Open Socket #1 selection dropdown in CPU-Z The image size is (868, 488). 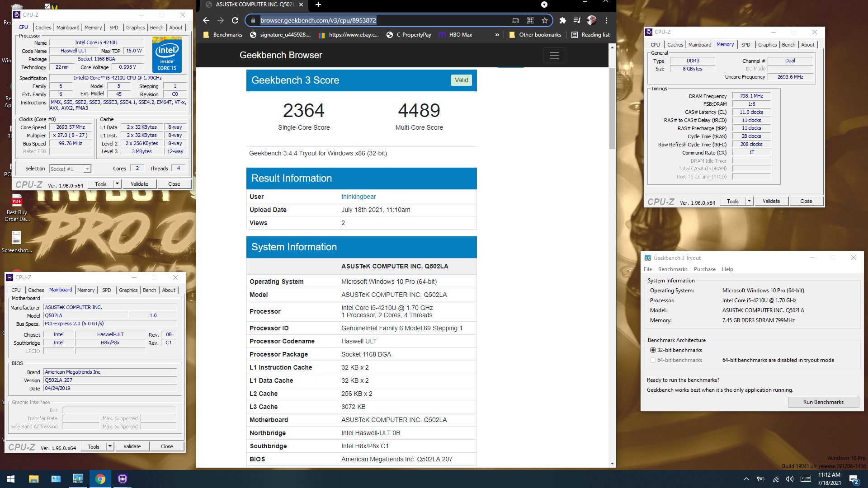pyautogui.click(x=70, y=169)
